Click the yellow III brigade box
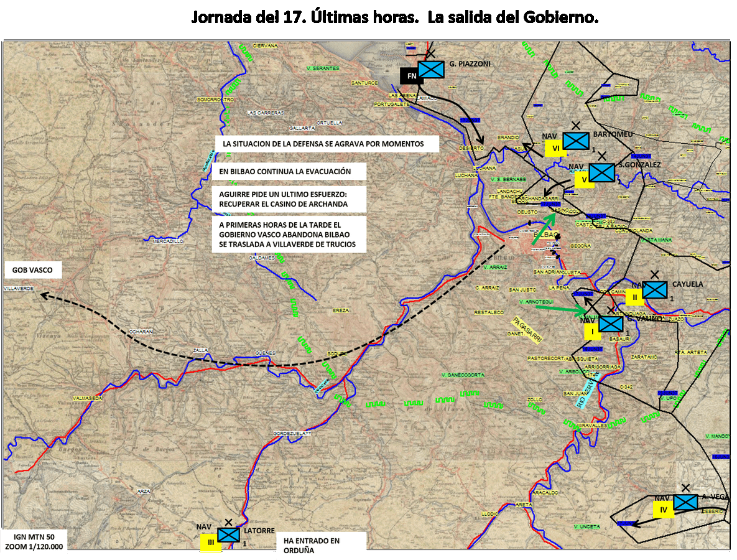The image size is (737, 560). pos(211,542)
